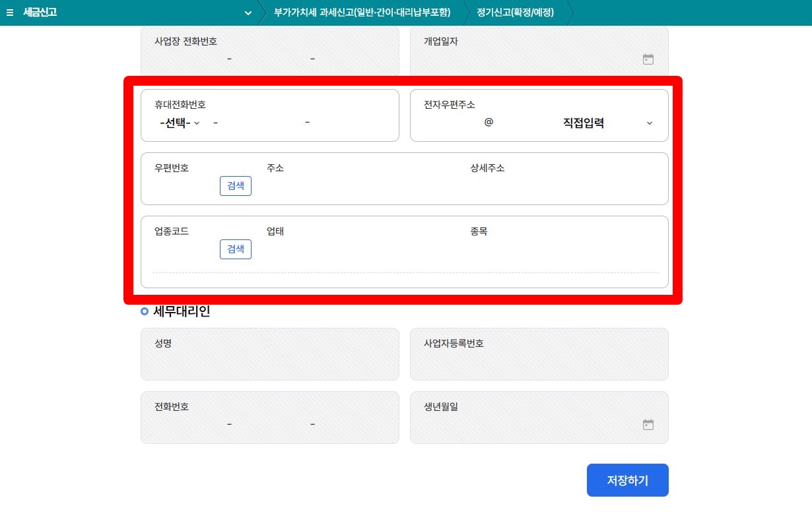Select the 부가가치세 과세신고(일반·간이·대리납부포함) breadcrumb
812x525 pixels.
[362, 13]
